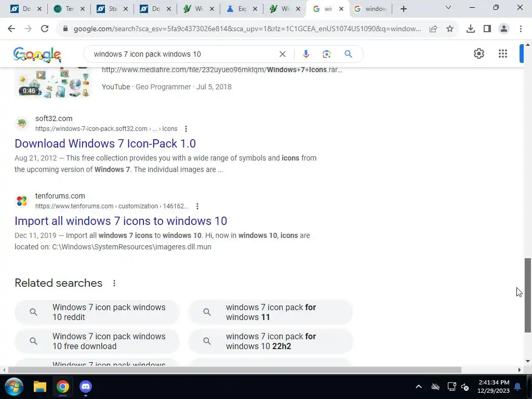This screenshot has height=399, width=532.
Task: Open Chrome three-dot menu
Action: pos(521,29)
